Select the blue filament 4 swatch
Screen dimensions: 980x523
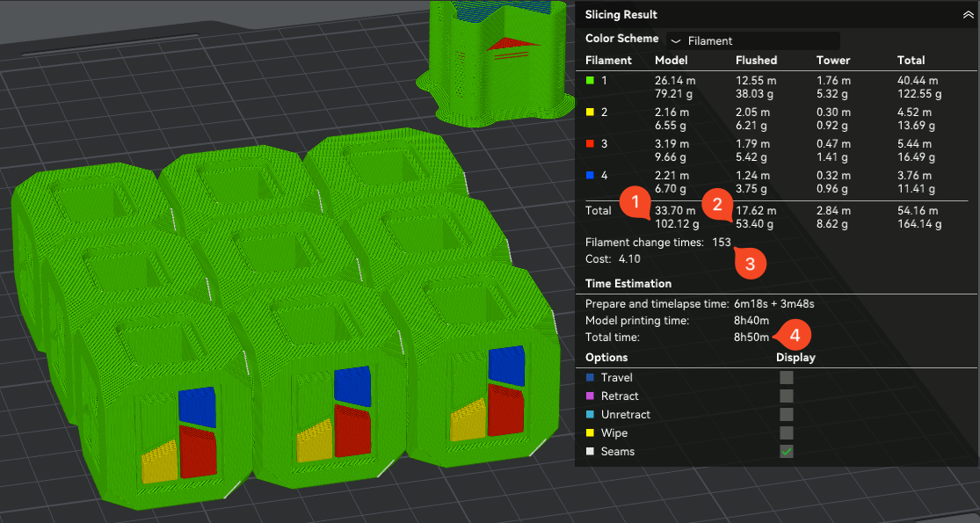[x=590, y=176]
